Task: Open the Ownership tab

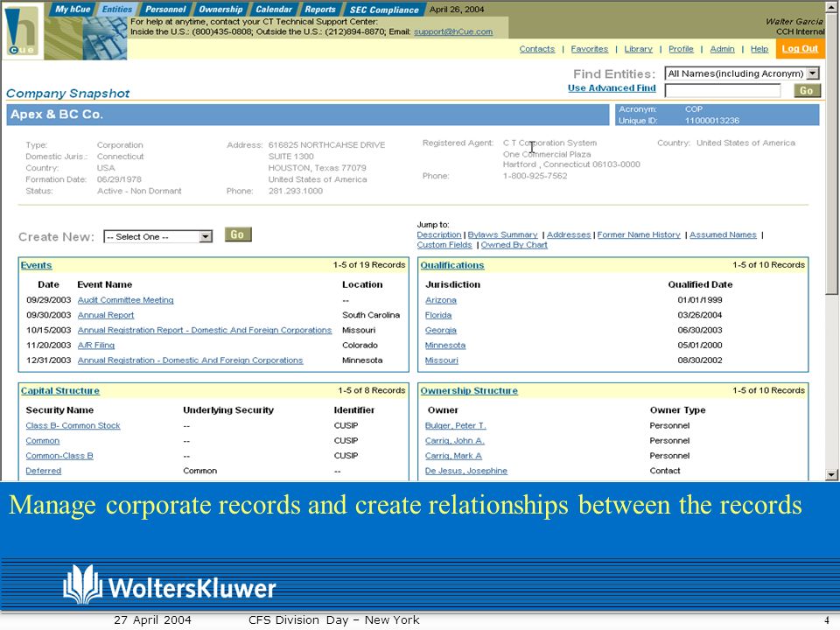Action: [220, 9]
